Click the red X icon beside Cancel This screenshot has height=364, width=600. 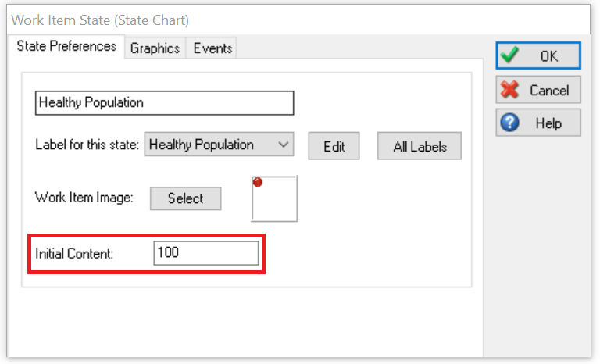[509, 89]
